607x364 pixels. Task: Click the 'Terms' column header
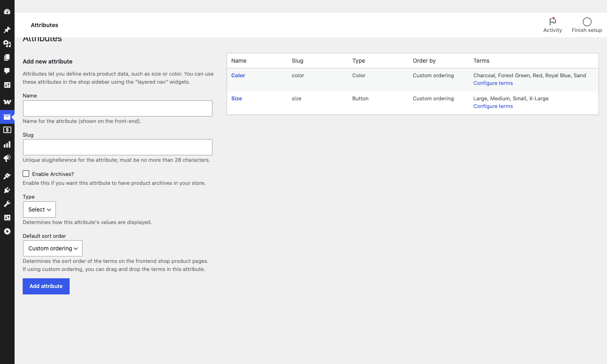[481, 61]
